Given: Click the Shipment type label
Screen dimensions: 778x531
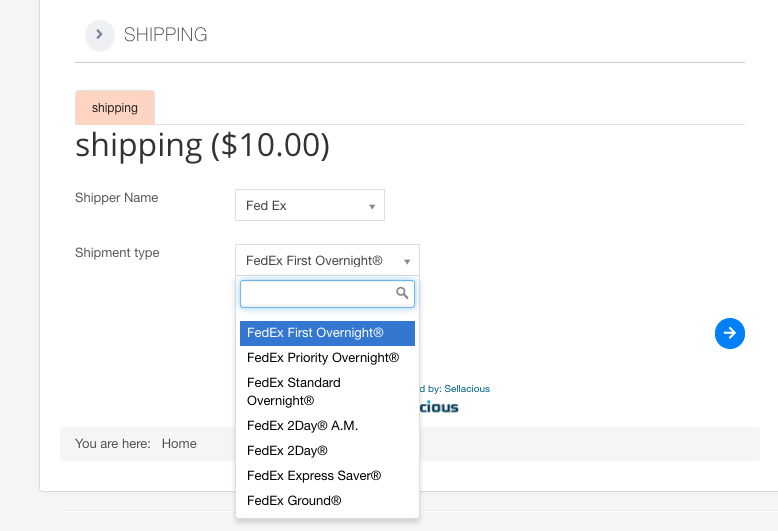Looking at the screenshot, I should 117,253.
